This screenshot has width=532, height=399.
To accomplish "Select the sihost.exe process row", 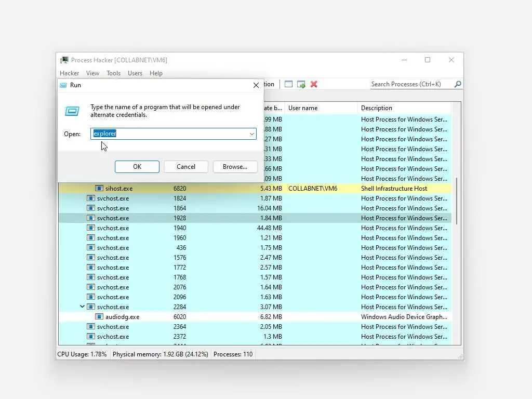I will (x=255, y=188).
